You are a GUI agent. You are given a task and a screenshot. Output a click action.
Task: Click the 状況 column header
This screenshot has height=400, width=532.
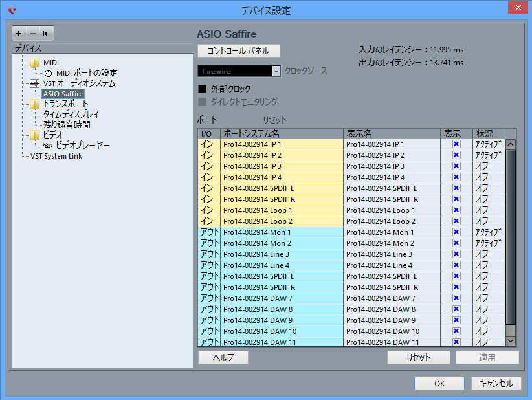[489, 134]
